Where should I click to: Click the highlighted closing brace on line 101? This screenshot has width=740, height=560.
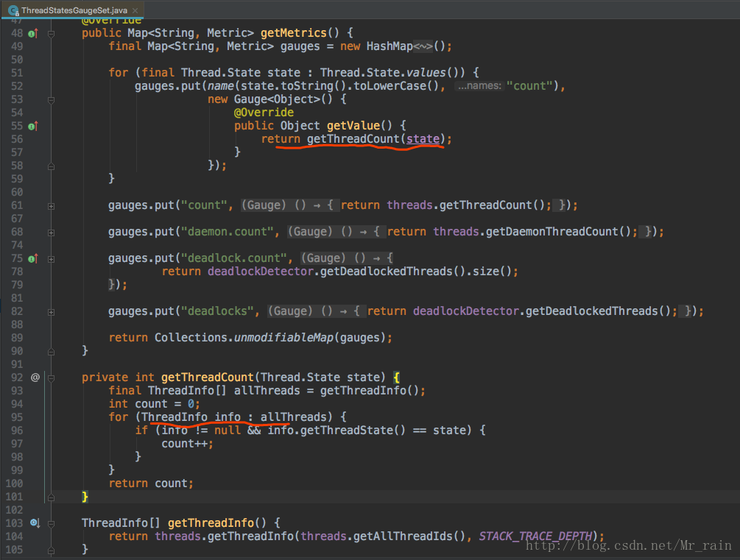pos(85,497)
